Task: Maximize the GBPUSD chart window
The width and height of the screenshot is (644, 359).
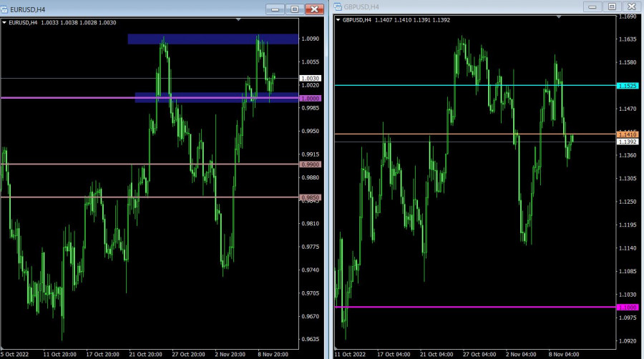Action: coord(612,6)
